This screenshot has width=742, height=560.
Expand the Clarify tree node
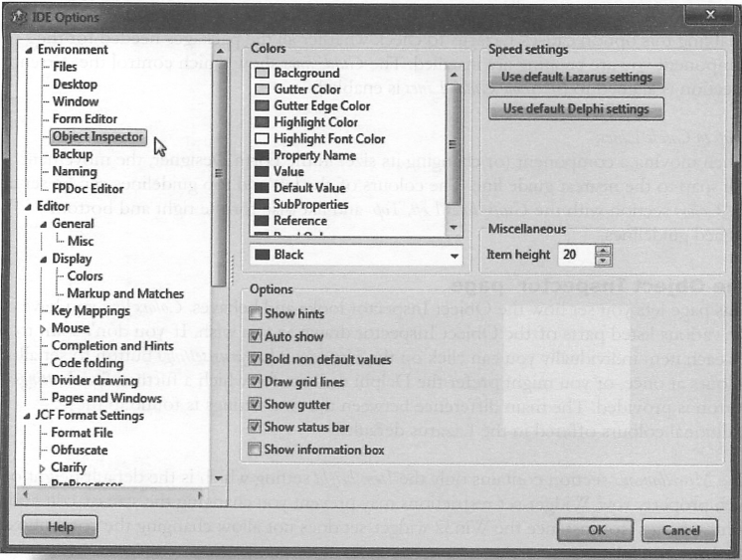click(42, 467)
